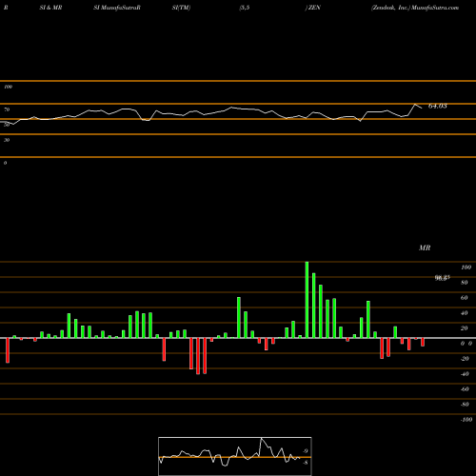The width and height of the screenshot is (476, 476).
Task: Click the -20 label on MR axis
Action: click(465, 359)
